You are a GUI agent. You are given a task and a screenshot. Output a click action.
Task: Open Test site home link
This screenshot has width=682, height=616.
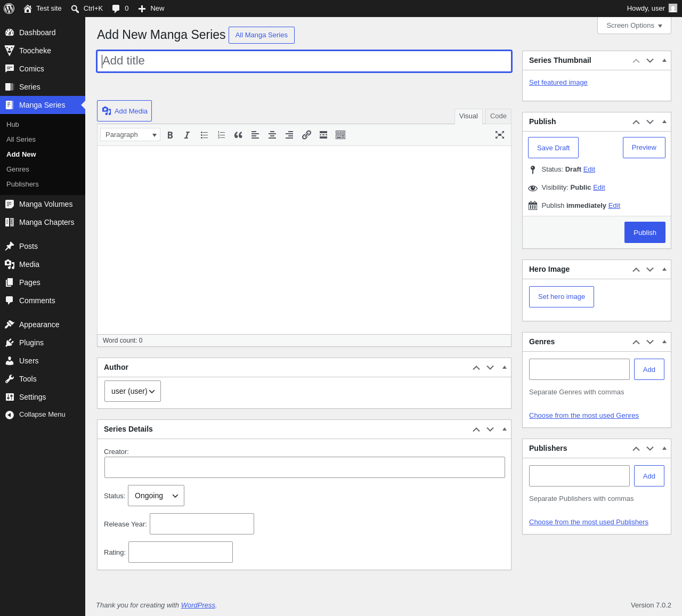[x=43, y=9]
